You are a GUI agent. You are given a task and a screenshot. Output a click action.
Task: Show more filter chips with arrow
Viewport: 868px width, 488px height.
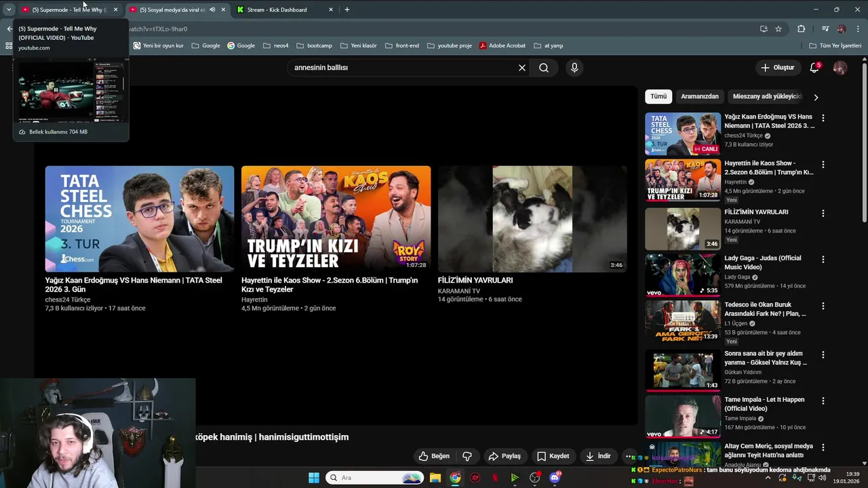tap(816, 97)
